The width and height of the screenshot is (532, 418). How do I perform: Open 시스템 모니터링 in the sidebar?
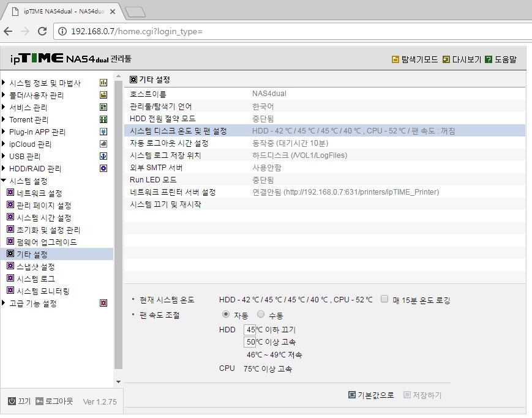(43, 291)
